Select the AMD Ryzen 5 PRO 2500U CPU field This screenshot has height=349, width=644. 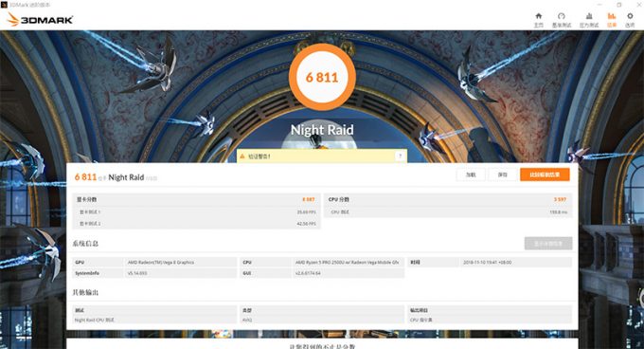coord(348,263)
